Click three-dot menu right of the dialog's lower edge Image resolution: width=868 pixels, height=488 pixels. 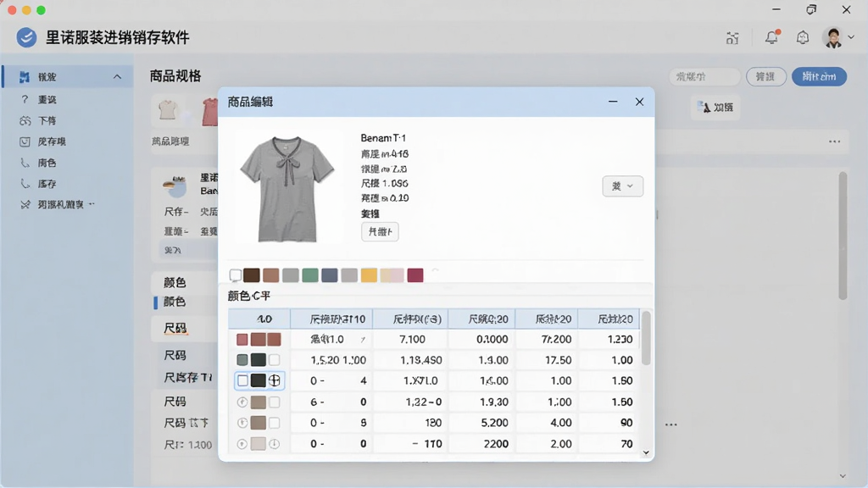coord(671,425)
